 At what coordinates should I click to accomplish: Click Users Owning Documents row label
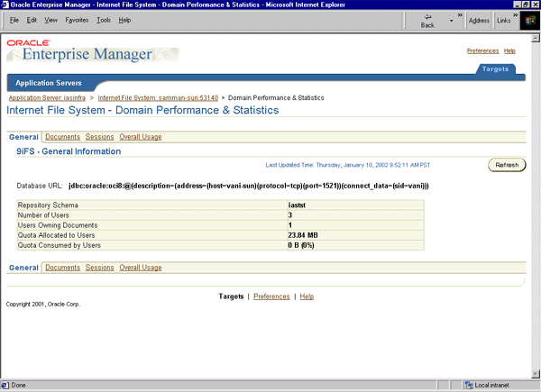pos(58,225)
